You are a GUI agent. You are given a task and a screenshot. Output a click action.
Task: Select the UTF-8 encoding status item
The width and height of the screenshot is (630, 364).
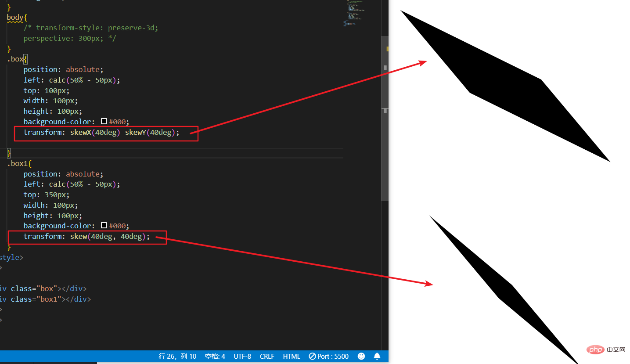(242, 356)
